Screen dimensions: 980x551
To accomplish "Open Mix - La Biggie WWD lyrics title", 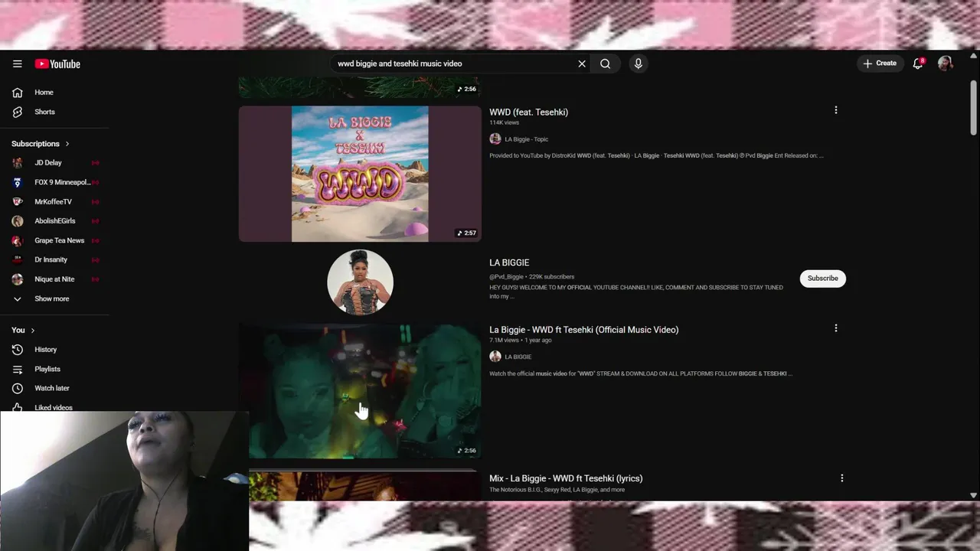I will click(x=566, y=478).
